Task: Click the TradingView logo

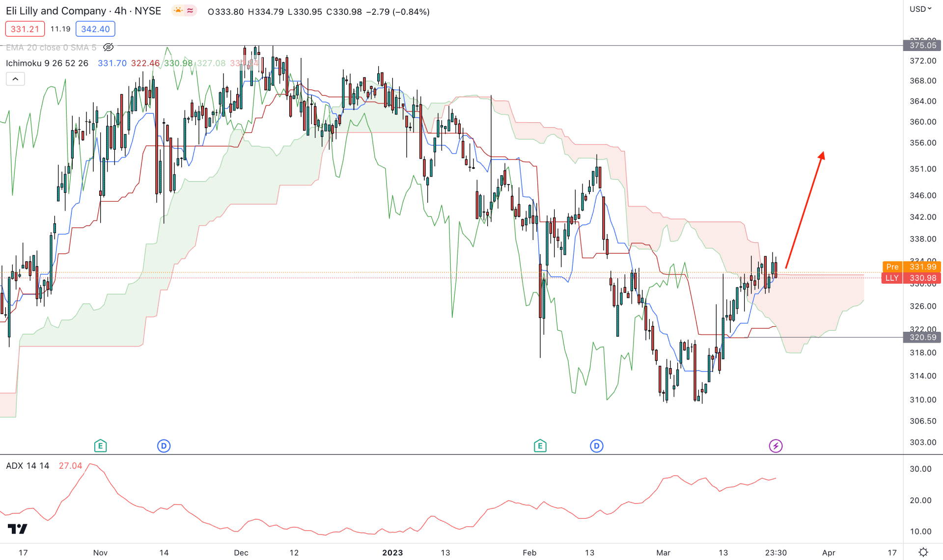Action: [x=18, y=529]
